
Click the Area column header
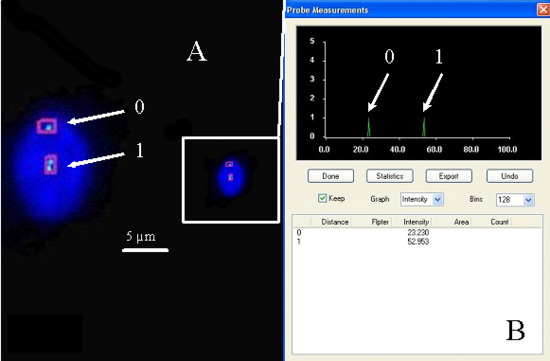point(461,222)
